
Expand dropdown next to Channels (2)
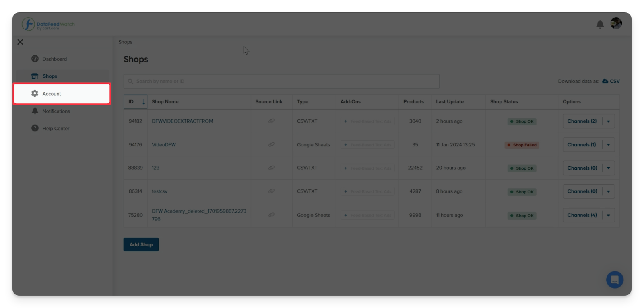coord(608,121)
